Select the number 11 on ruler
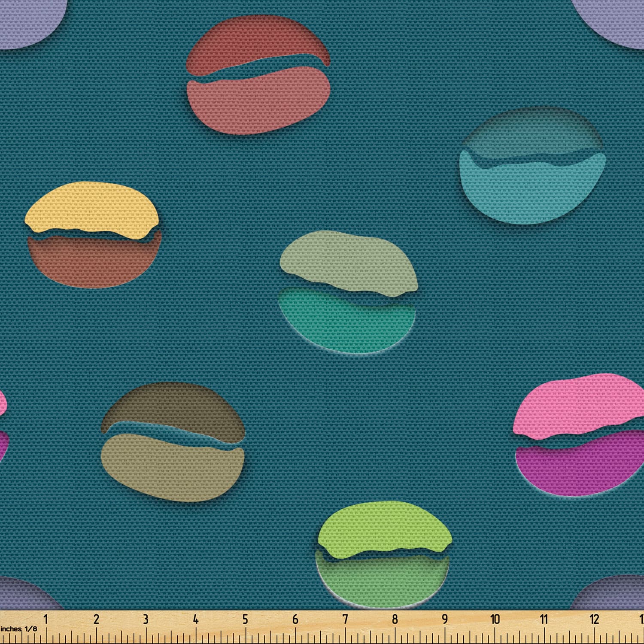The image size is (644, 644). (x=544, y=619)
